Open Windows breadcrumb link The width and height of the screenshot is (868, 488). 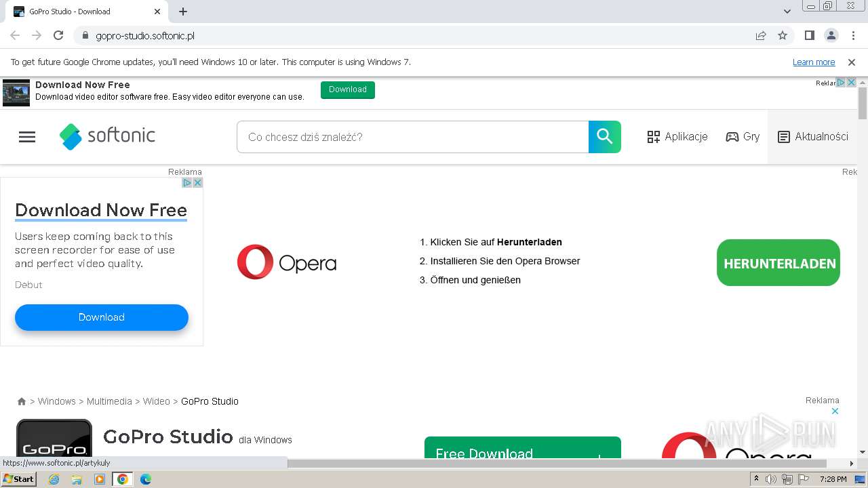pos(57,401)
